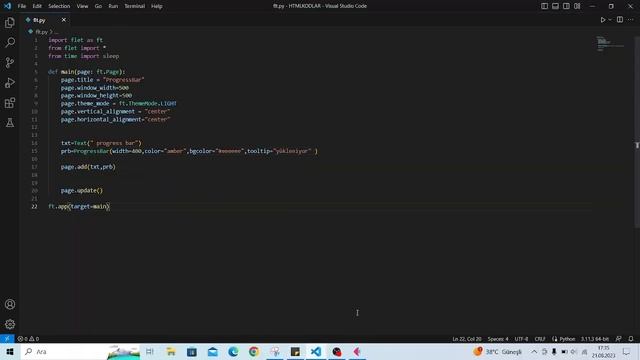Open the Manage gear settings
The height and width of the screenshot is (360, 640).
click(x=10, y=324)
